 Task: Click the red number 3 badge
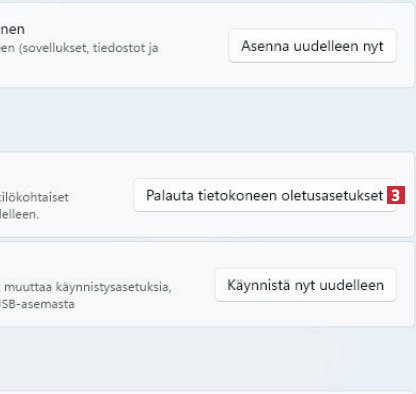[396, 195]
